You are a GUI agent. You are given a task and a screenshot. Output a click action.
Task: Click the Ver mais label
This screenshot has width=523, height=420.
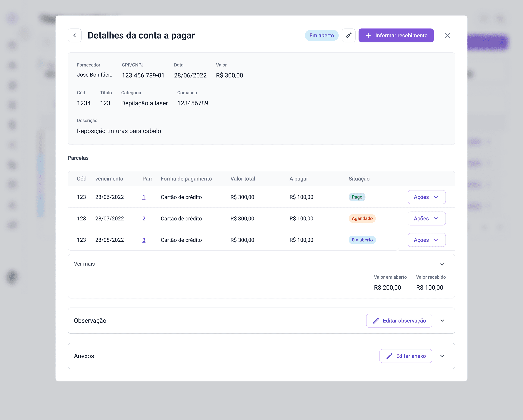pos(84,264)
